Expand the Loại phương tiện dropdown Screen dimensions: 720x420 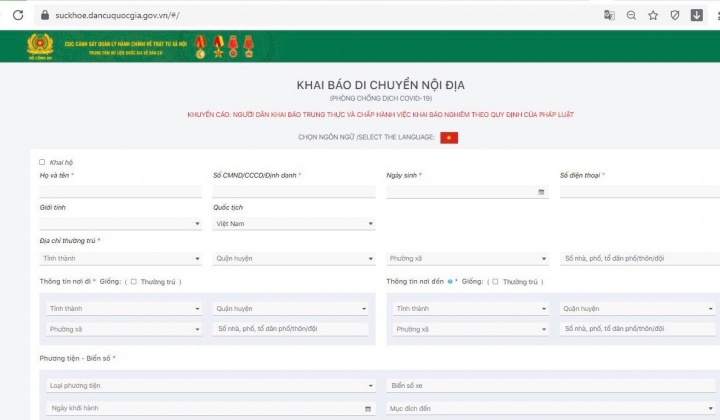(211, 386)
